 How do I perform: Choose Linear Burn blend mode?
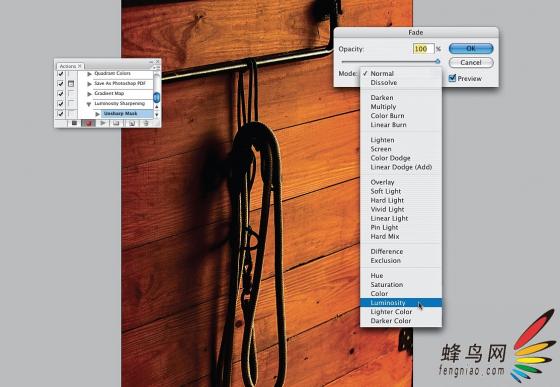point(401,125)
